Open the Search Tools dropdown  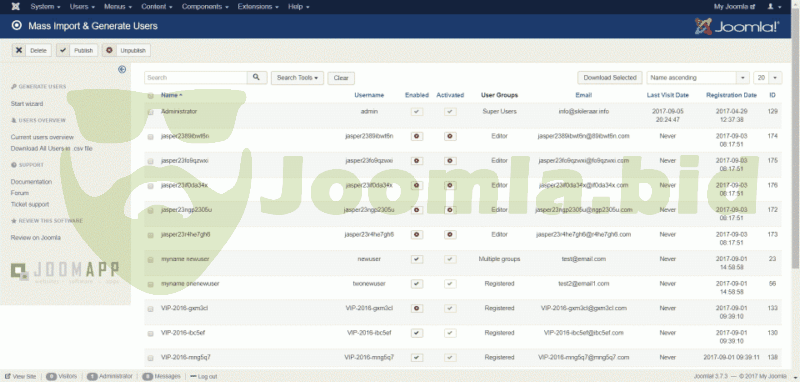click(297, 78)
